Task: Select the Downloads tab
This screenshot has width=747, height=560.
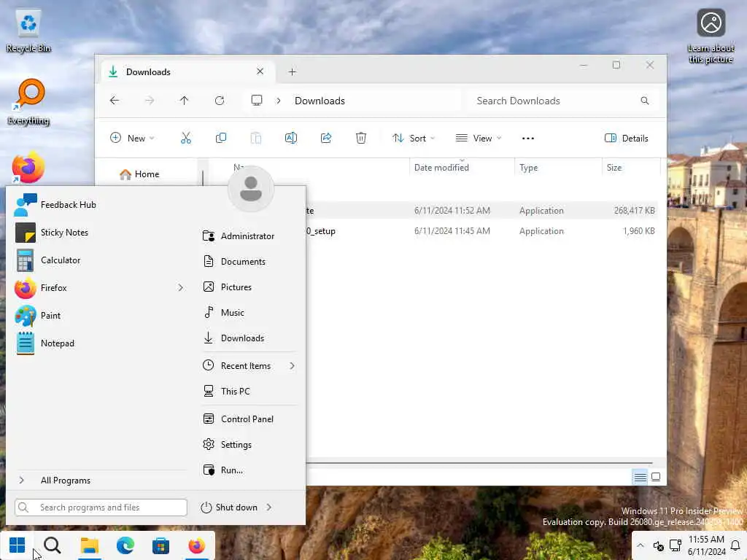Action: click(186, 72)
